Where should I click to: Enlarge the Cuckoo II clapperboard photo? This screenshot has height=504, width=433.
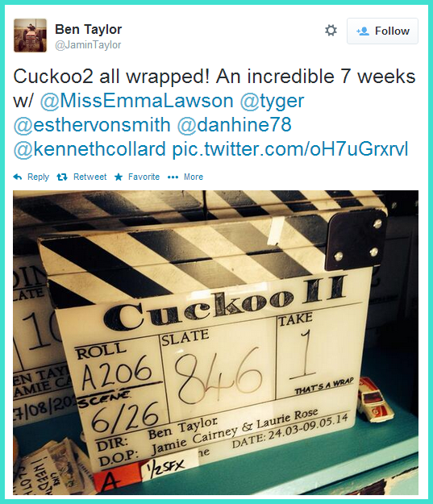[216, 343]
